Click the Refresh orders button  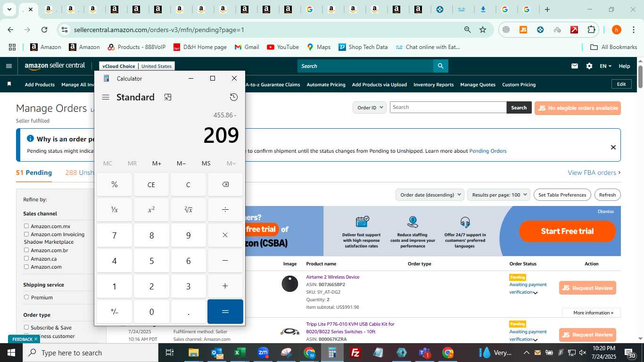coord(607,195)
